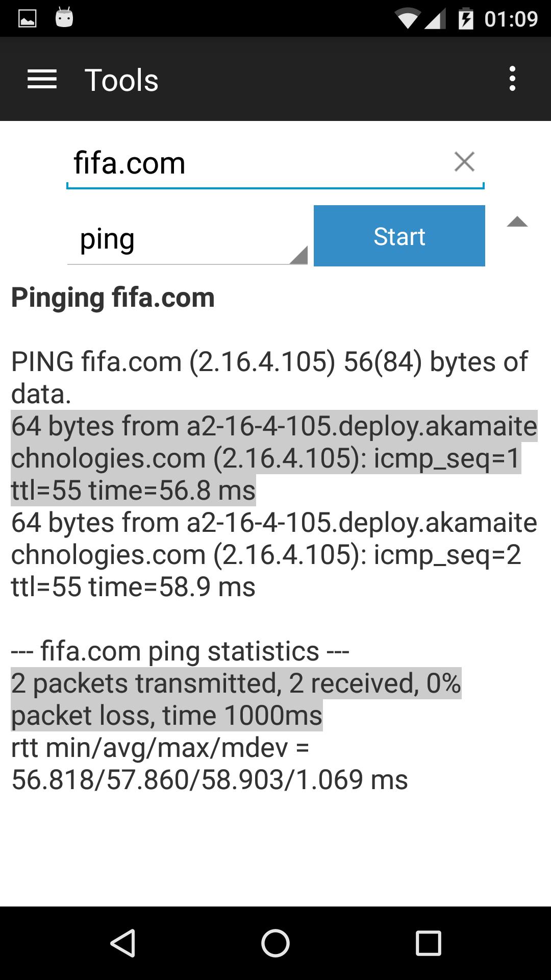Select the icmp_seq=1 ping result line
The height and width of the screenshot is (980, 551).
pyautogui.click(x=274, y=458)
